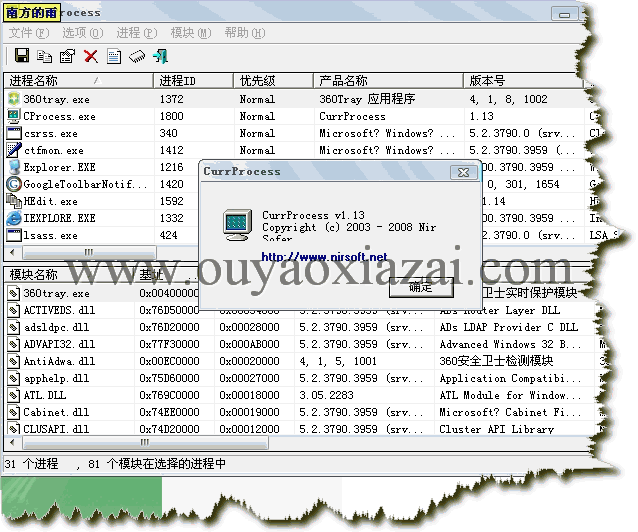638x532 pixels.
Task: Select the 360Tray 应用程序 product name cell
Action: [367, 99]
